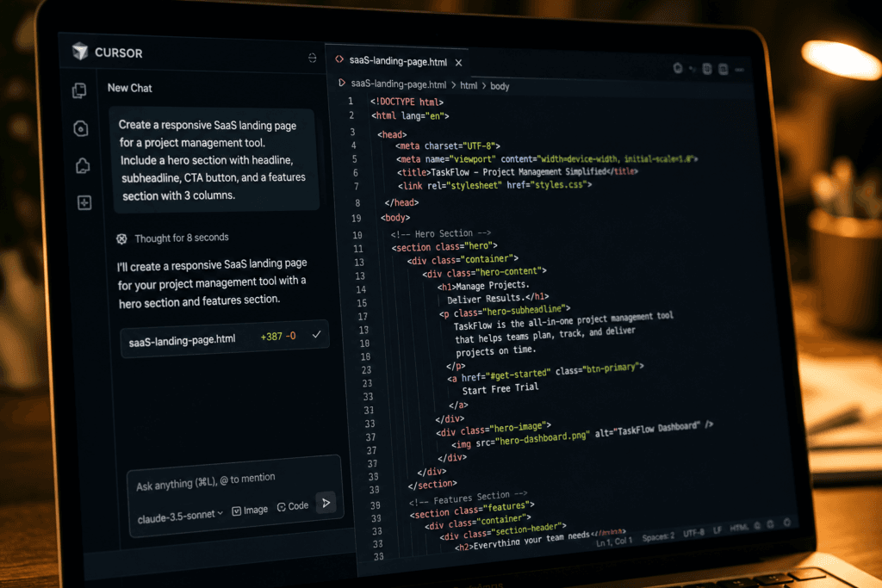This screenshot has width=882, height=588.
Task: Click the HTML language mode in the status bar
Action: [x=739, y=528]
